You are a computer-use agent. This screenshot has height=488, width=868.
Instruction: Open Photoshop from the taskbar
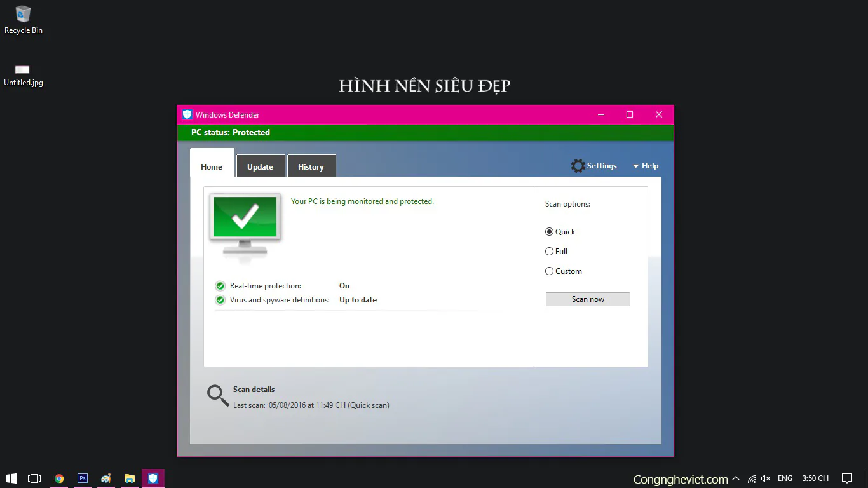(x=83, y=478)
